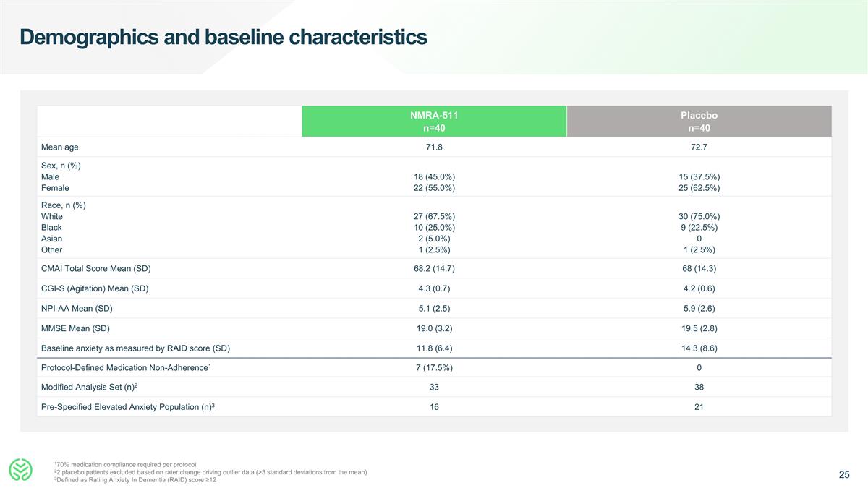Click Modified Analysis Set row label
This screenshot has width=868, height=488.
(x=90, y=388)
